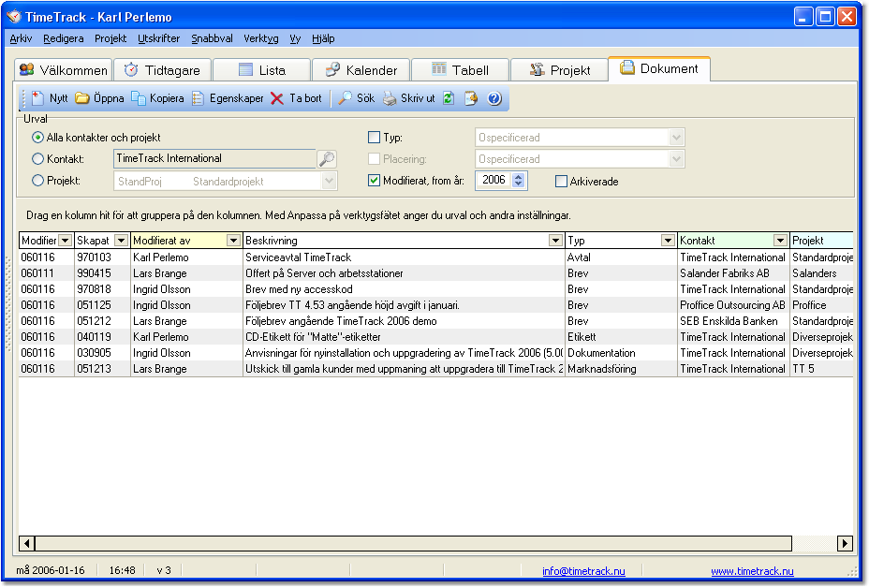The image size is (869, 588).
Task: Open the Utskrifter menu
Action: coord(159,38)
